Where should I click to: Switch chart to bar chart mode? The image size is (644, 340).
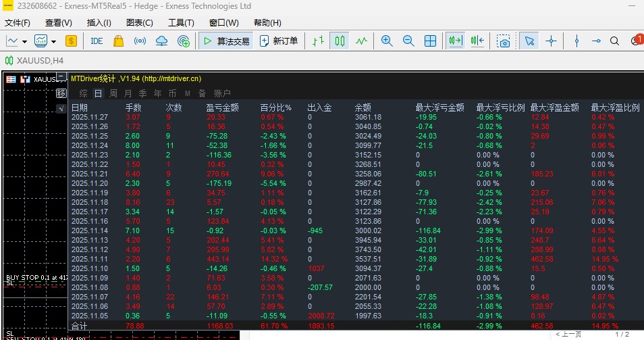(319, 41)
